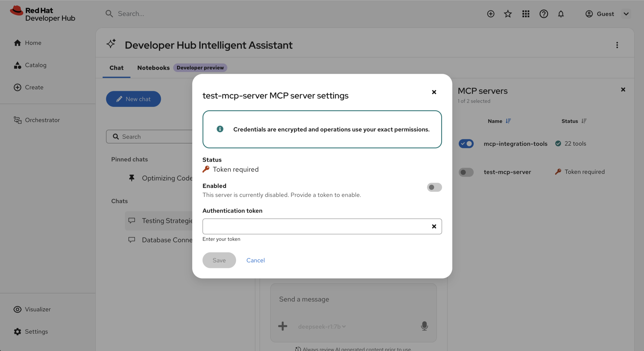644x351 pixels.
Task: Click the mcp-integration-tools server name
Action: (x=515, y=144)
